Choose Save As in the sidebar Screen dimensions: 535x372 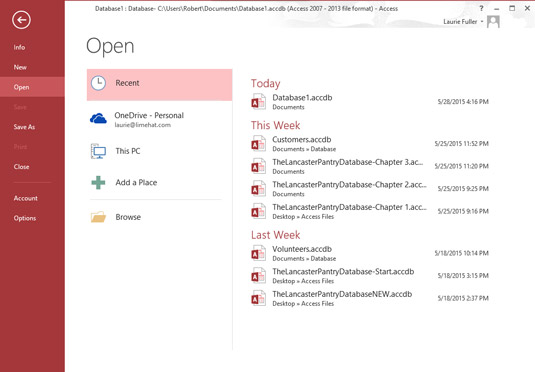(24, 127)
